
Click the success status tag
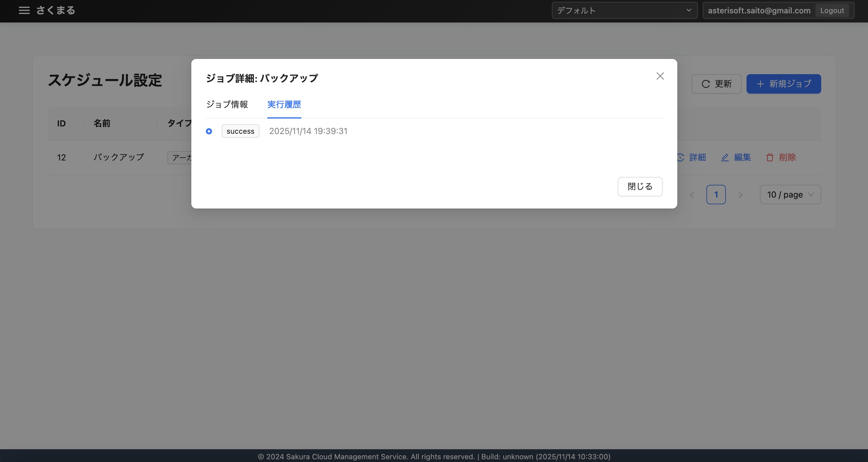pos(240,131)
